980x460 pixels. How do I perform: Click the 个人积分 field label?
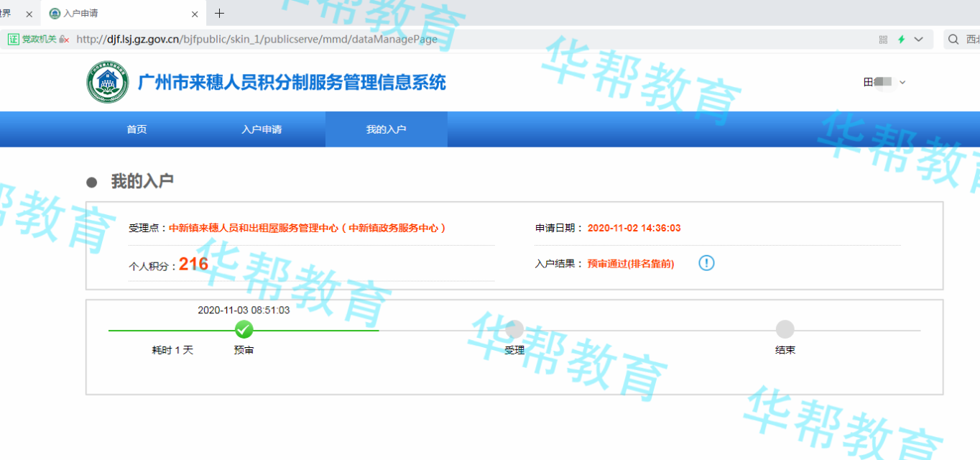tap(153, 267)
